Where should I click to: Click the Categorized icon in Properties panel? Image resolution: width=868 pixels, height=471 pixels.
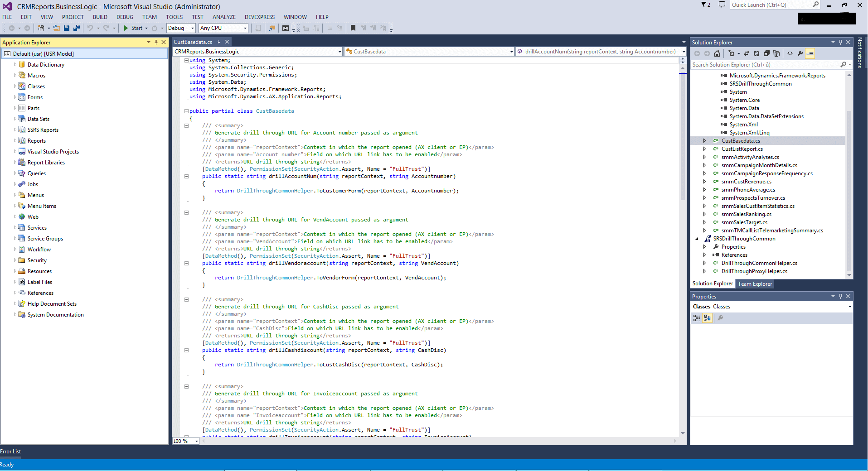(x=697, y=318)
